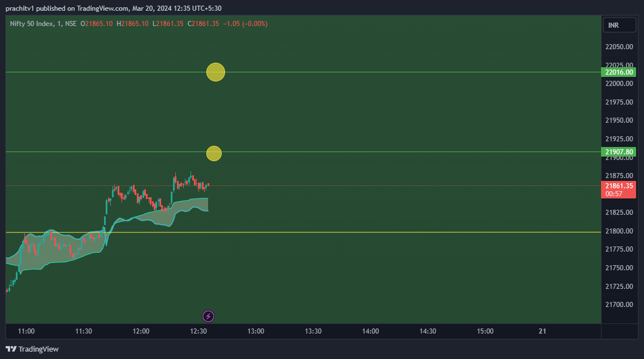This screenshot has width=644, height=359.
Task: Click the 14:30 time axis label
Action: click(x=427, y=331)
